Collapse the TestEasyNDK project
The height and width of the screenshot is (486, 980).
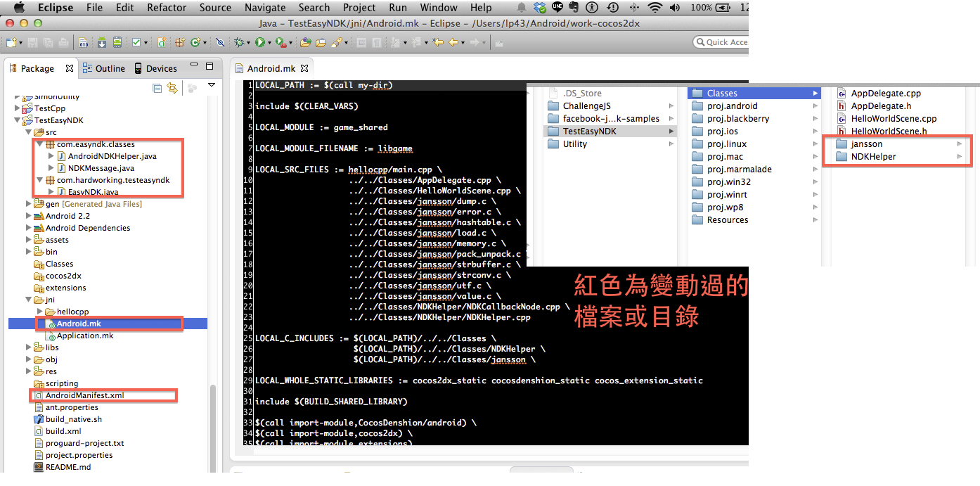click(18, 120)
